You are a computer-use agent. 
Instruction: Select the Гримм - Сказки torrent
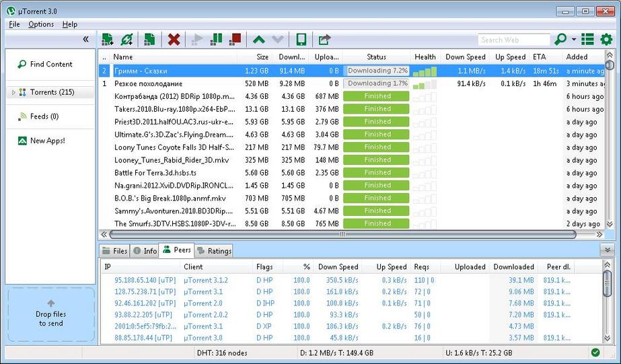pyautogui.click(x=352, y=71)
